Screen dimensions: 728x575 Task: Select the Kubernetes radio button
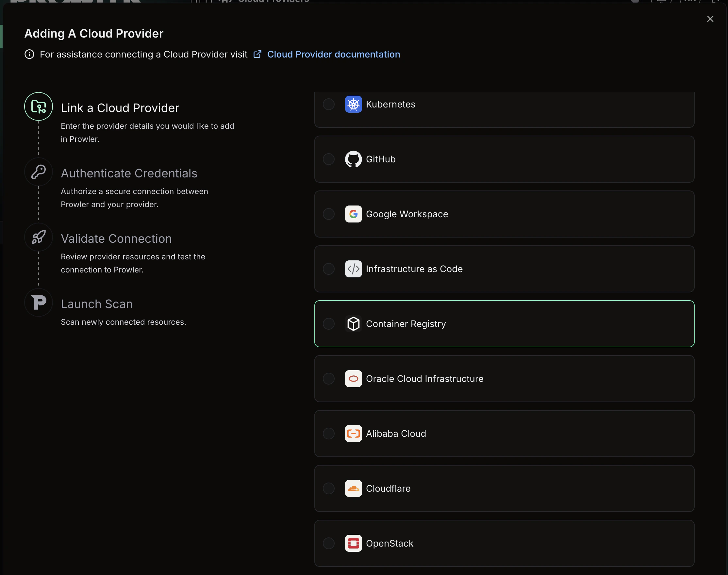(x=328, y=104)
